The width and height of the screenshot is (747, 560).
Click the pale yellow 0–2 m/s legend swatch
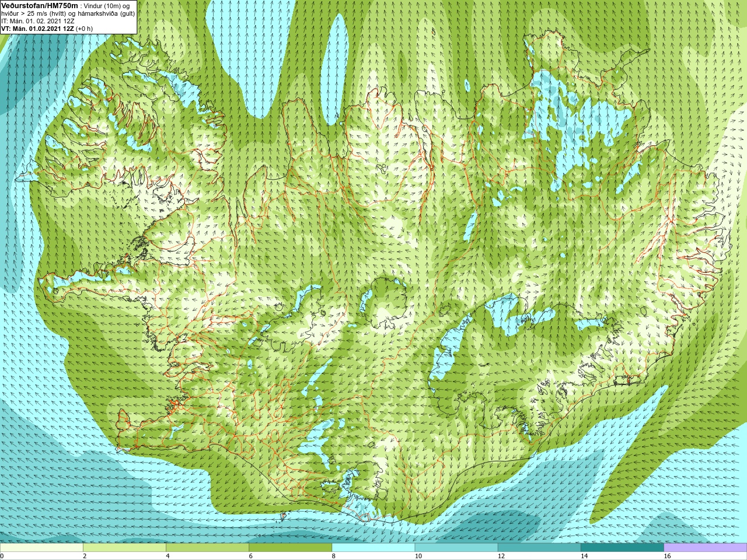pos(41,548)
